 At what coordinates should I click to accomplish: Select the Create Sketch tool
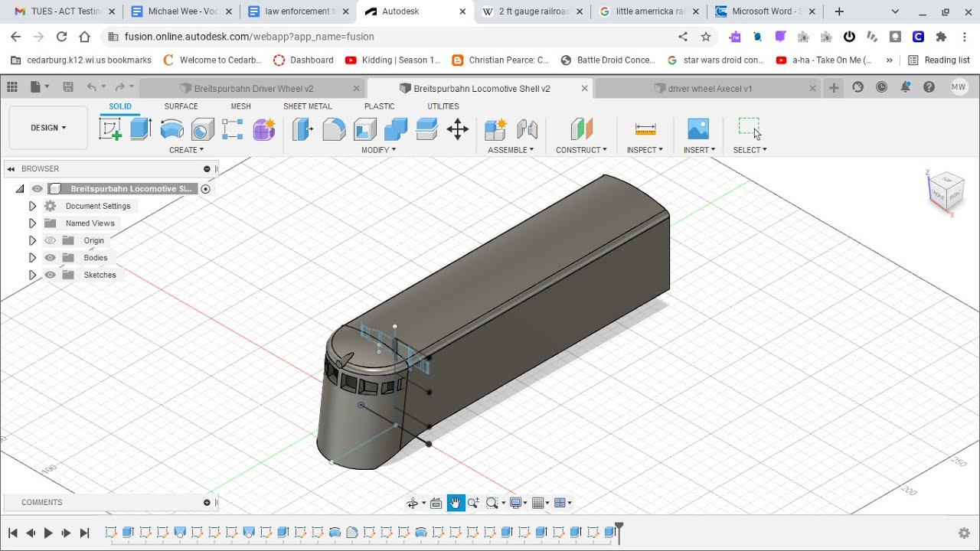point(110,129)
